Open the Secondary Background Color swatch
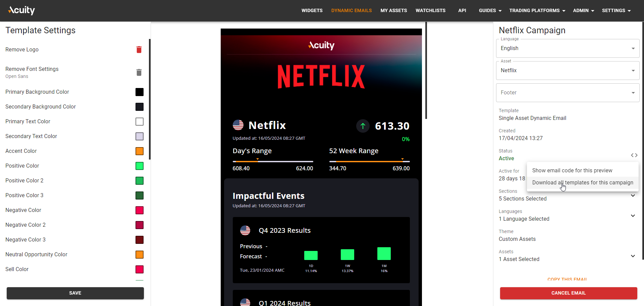Image resolution: width=644 pixels, height=306 pixels. (x=140, y=107)
